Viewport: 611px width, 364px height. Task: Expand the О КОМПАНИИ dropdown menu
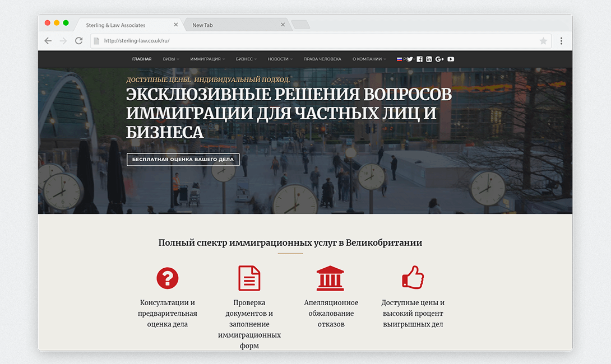point(369,59)
